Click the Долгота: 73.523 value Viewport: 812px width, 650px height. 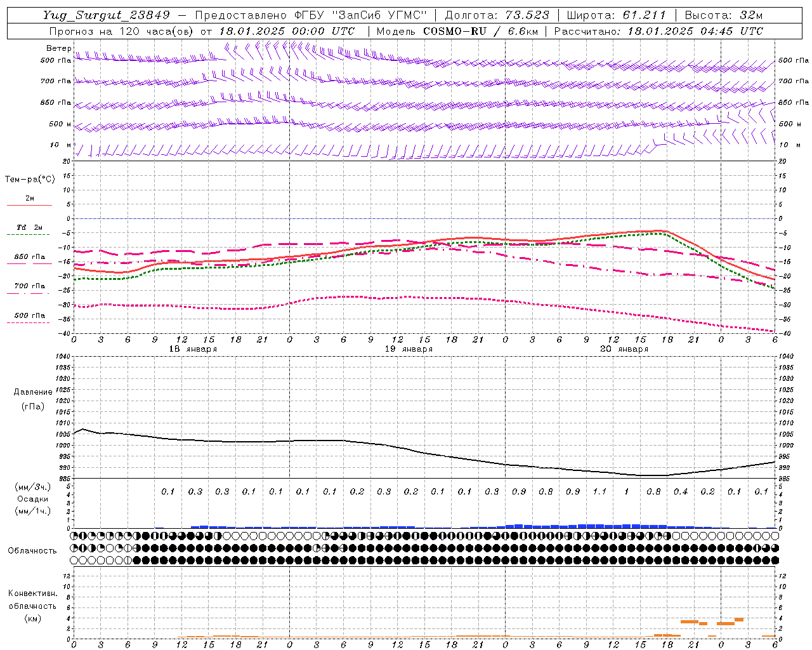(496, 15)
